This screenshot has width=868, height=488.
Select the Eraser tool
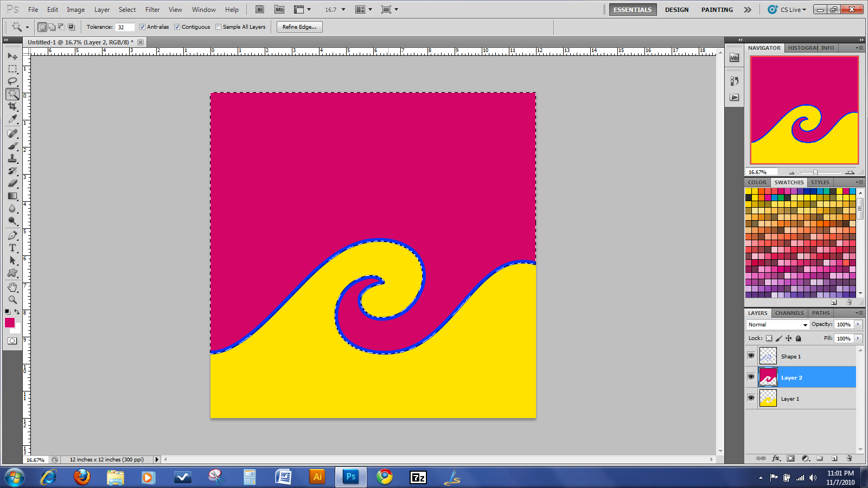12,183
